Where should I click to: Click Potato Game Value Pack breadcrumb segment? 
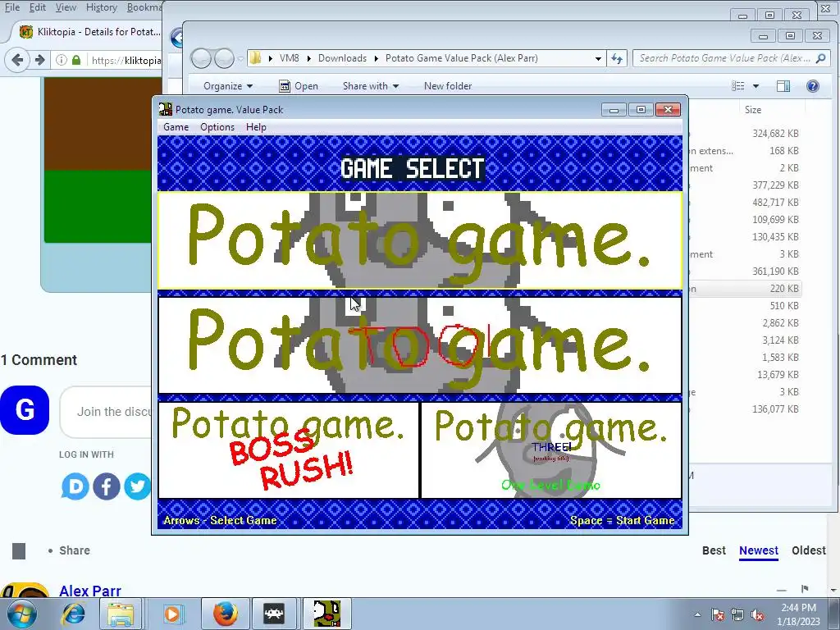pos(461,58)
